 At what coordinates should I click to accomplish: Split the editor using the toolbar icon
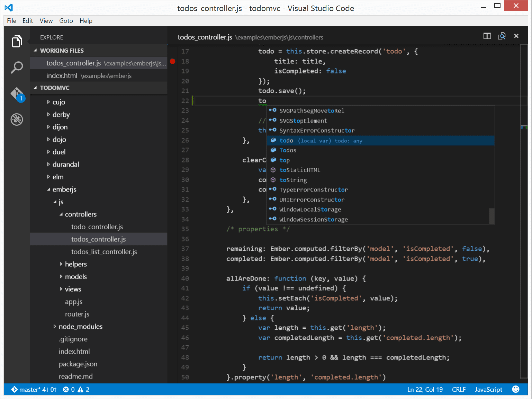pos(487,36)
